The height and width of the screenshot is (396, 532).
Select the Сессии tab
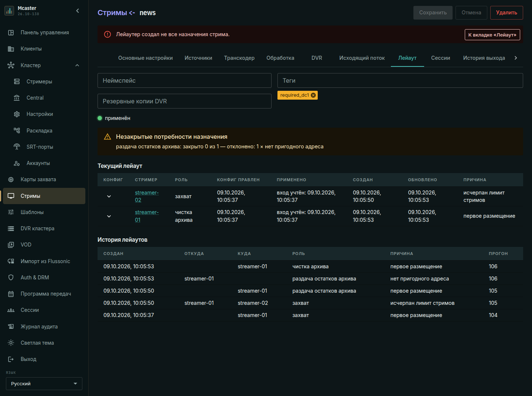(441, 58)
